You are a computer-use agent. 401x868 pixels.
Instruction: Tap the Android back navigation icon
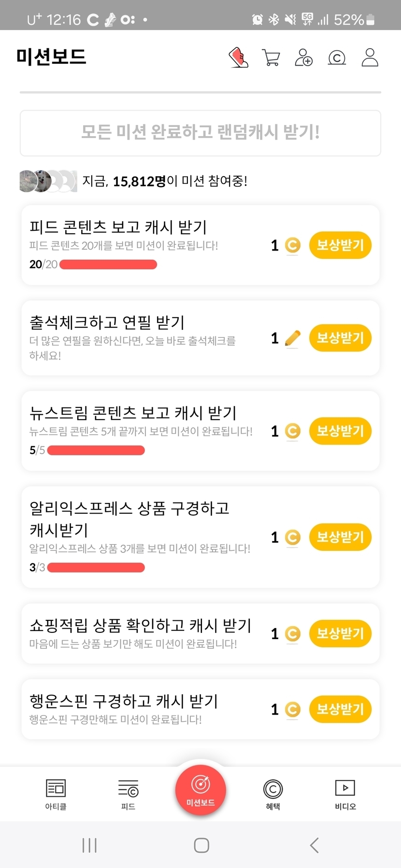coord(314,845)
